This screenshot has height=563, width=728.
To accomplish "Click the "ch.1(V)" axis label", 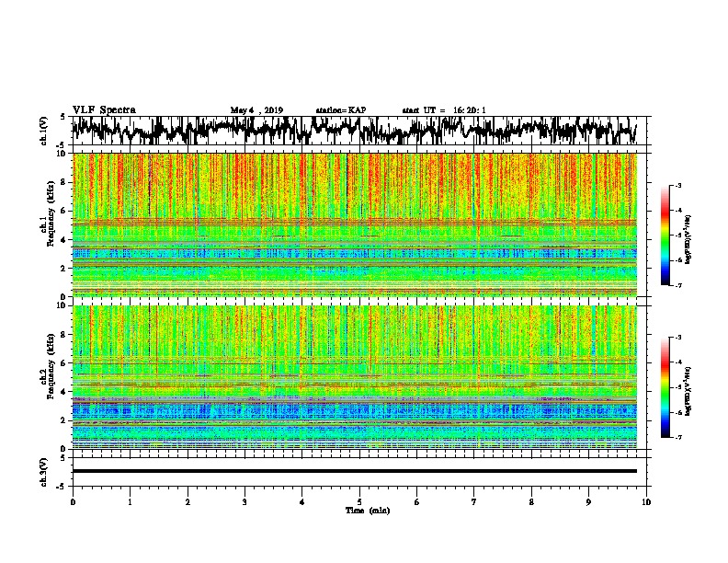I will 44,130.
